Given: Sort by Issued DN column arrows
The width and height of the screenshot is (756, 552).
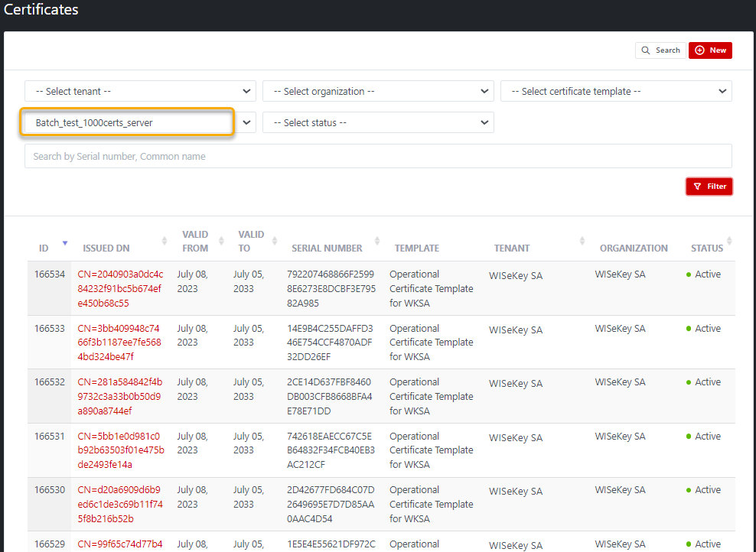Looking at the screenshot, I should pyautogui.click(x=164, y=242).
